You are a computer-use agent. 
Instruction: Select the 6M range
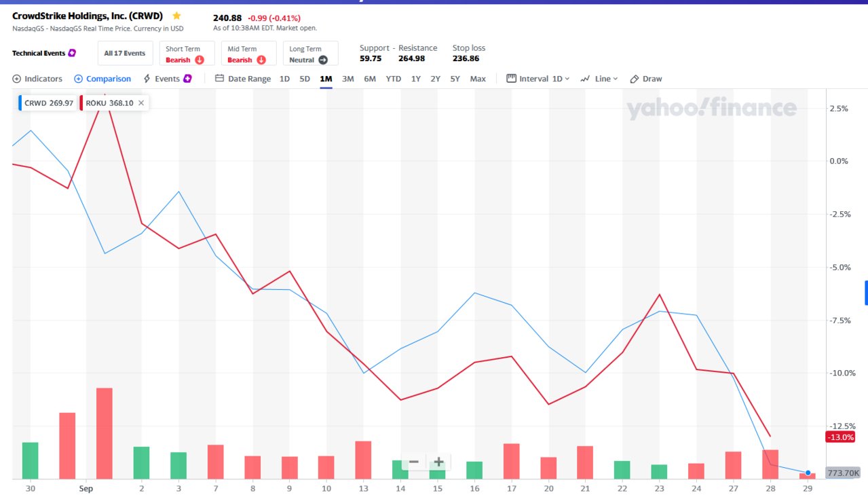coord(370,79)
